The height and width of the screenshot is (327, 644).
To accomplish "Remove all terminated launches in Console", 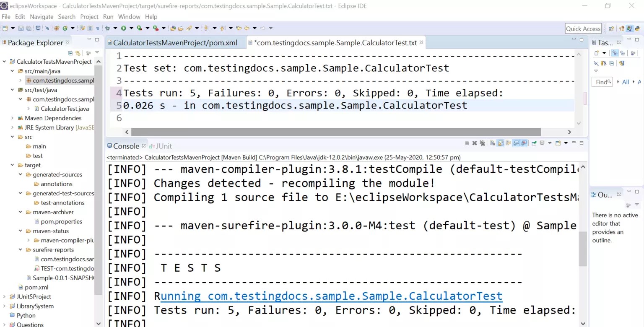I will tap(483, 143).
